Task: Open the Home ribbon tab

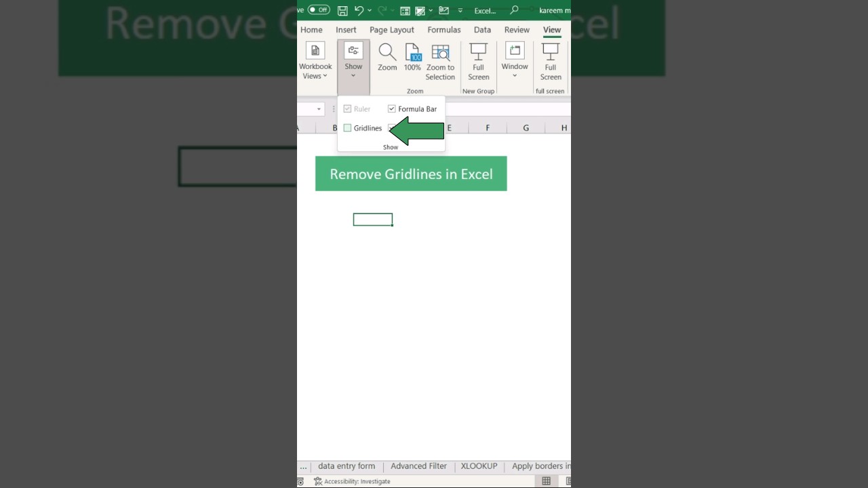Action: (x=311, y=30)
